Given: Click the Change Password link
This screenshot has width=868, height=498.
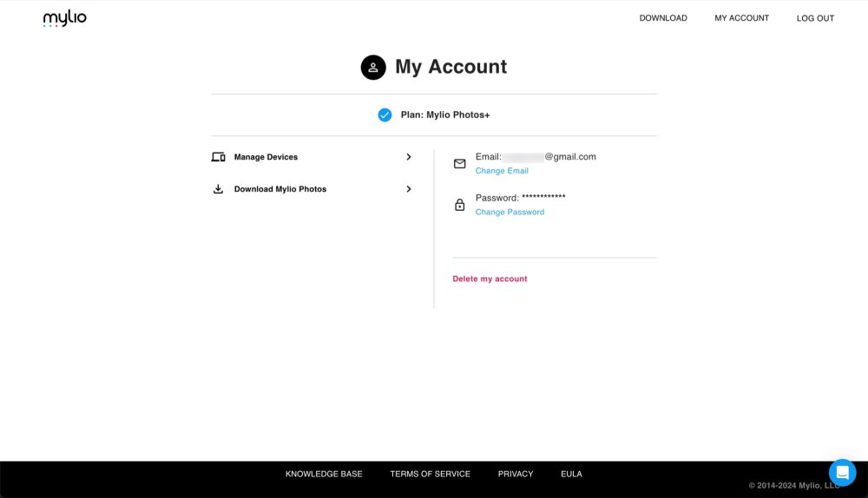Looking at the screenshot, I should [510, 212].
